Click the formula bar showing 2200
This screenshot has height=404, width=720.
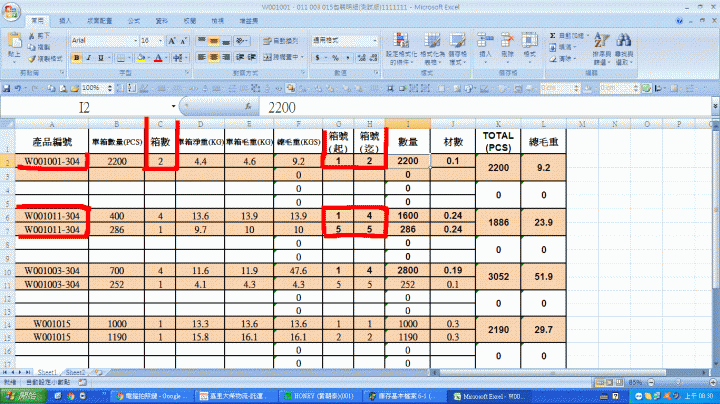pyautogui.click(x=484, y=107)
